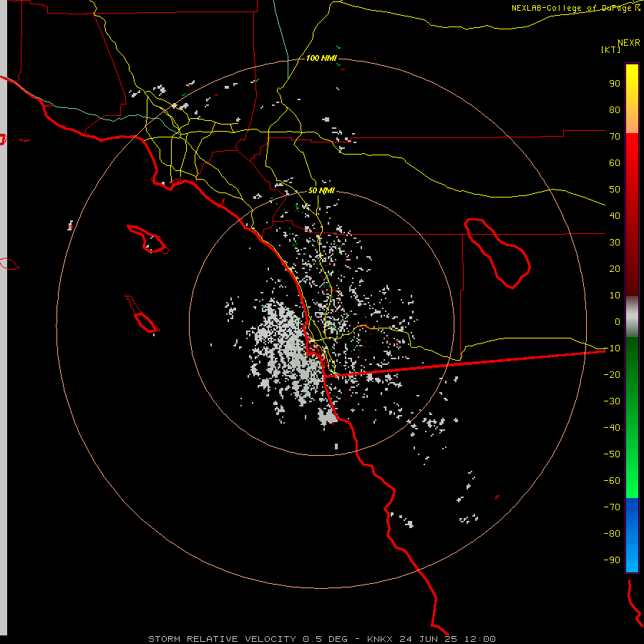
Task: Click the -40 knot scale label
Action: point(612,428)
